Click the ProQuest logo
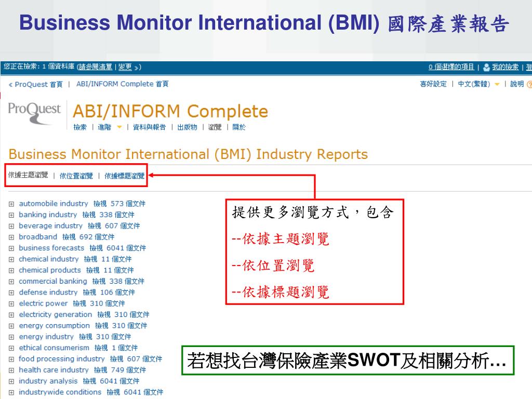 [x=34, y=113]
